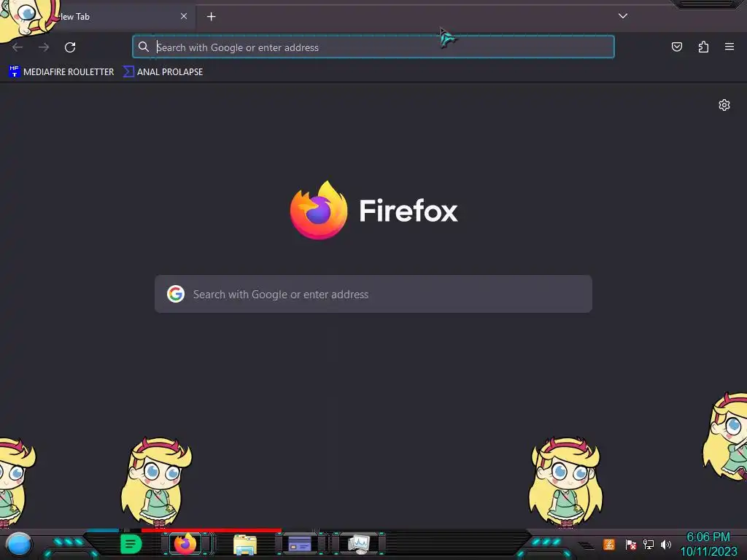Open the Extensions puzzle icon
The height and width of the screenshot is (560, 747).
[x=703, y=47]
